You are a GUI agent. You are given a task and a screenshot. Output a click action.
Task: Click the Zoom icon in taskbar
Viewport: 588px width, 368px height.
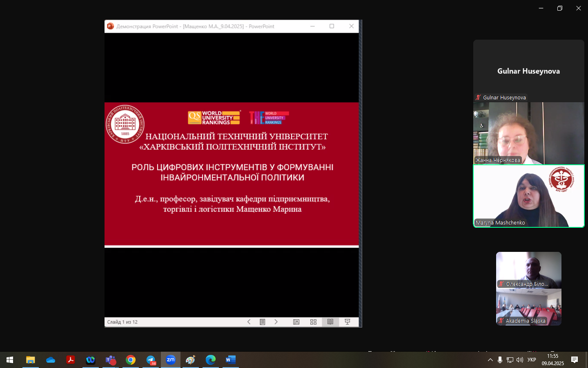pos(171,360)
